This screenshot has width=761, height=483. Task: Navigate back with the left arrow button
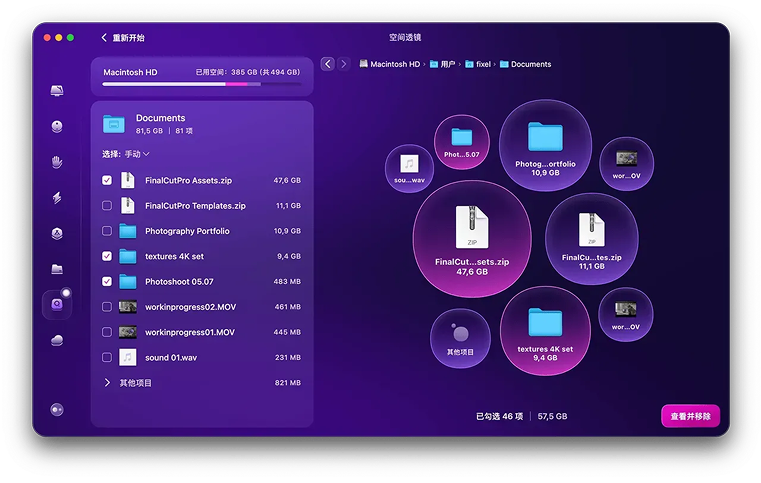coord(328,64)
